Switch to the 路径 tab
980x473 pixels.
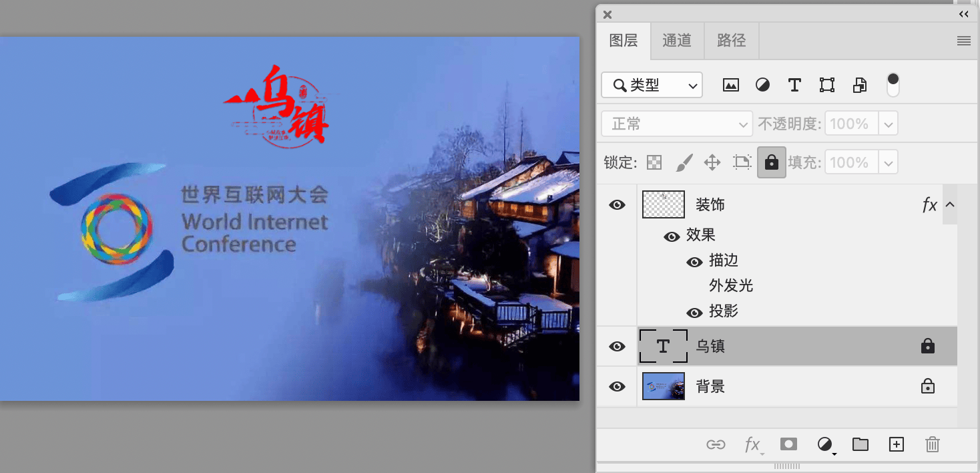point(731,41)
